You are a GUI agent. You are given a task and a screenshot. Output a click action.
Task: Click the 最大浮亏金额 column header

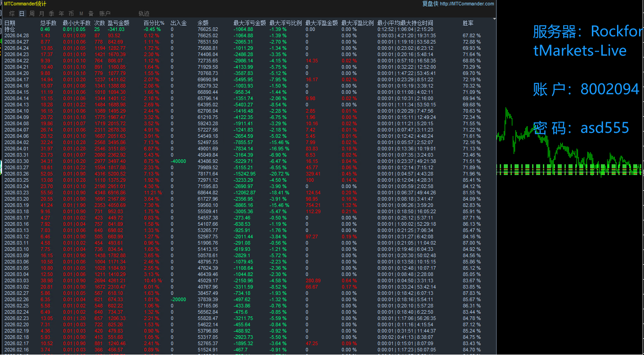click(x=250, y=23)
